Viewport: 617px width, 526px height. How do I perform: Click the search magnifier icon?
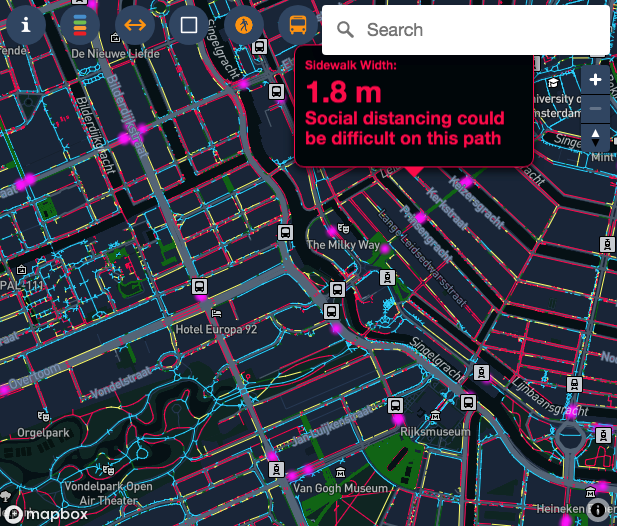345,30
